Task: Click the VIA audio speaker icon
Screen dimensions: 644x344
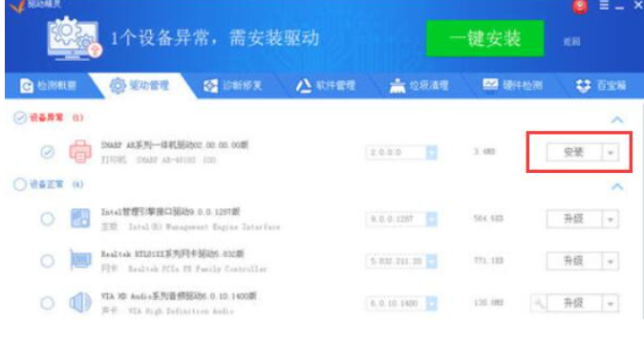Action: click(80, 303)
